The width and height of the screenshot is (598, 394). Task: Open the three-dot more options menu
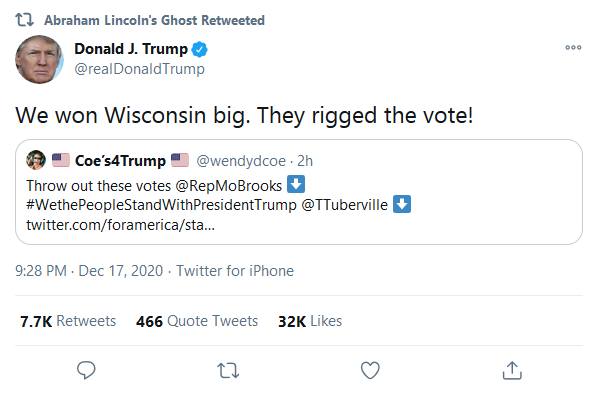point(573,47)
